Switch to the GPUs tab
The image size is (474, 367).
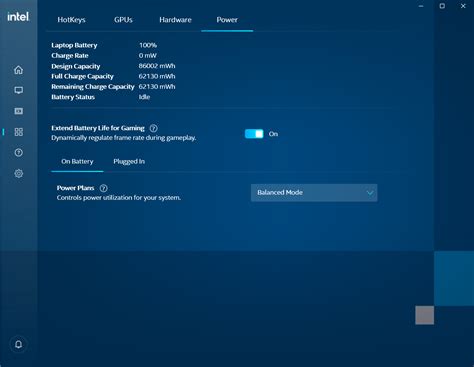point(123,20)
